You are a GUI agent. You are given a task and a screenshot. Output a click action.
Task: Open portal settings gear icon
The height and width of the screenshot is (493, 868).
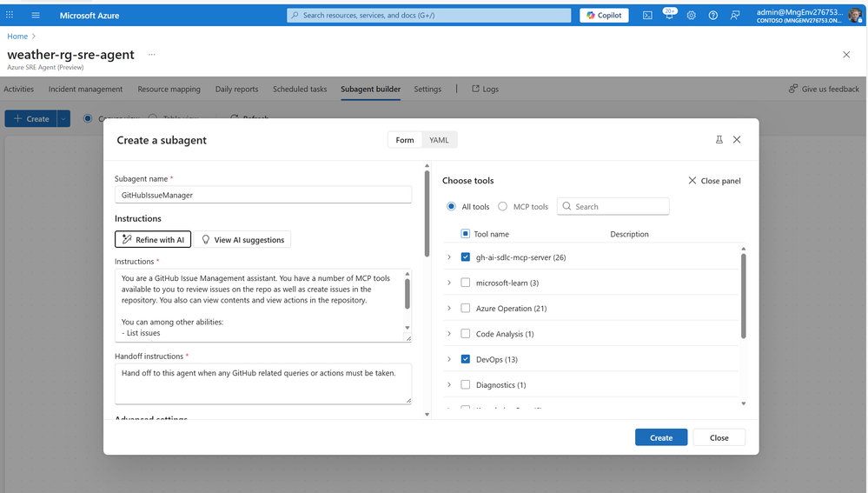click(x=691, y=15)
